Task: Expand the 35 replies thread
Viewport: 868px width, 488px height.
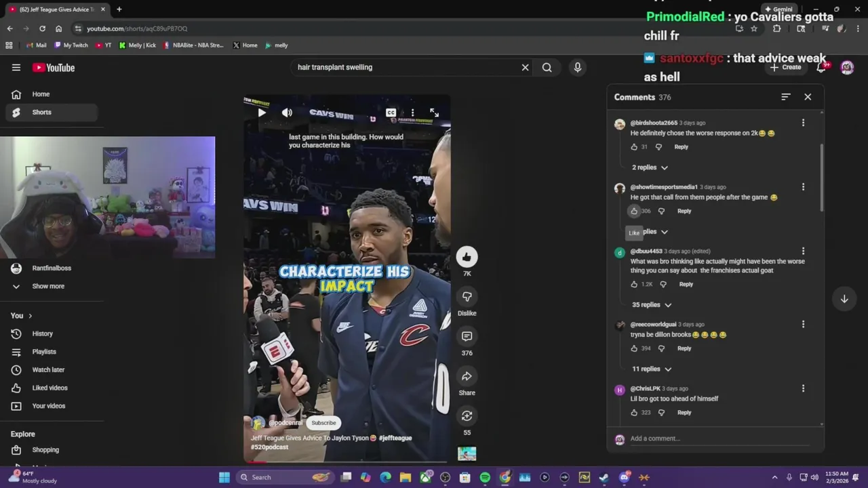Action: [652, 305]
